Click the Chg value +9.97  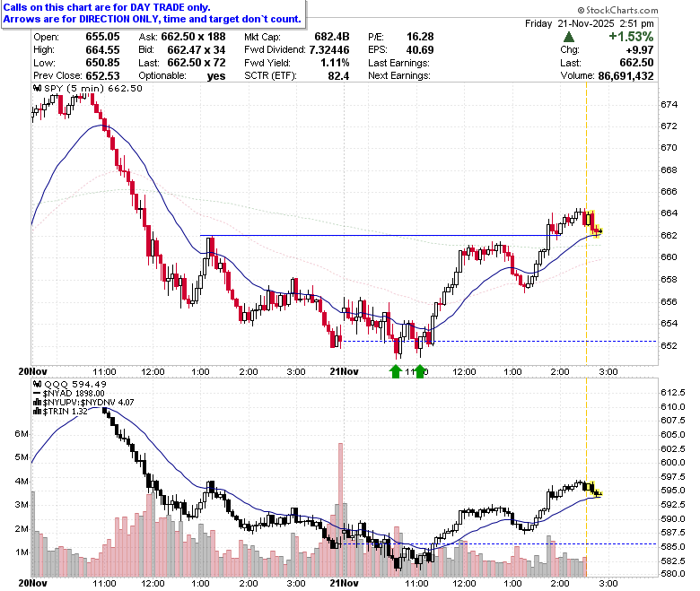pyautogui.click(x=640, y=49)
